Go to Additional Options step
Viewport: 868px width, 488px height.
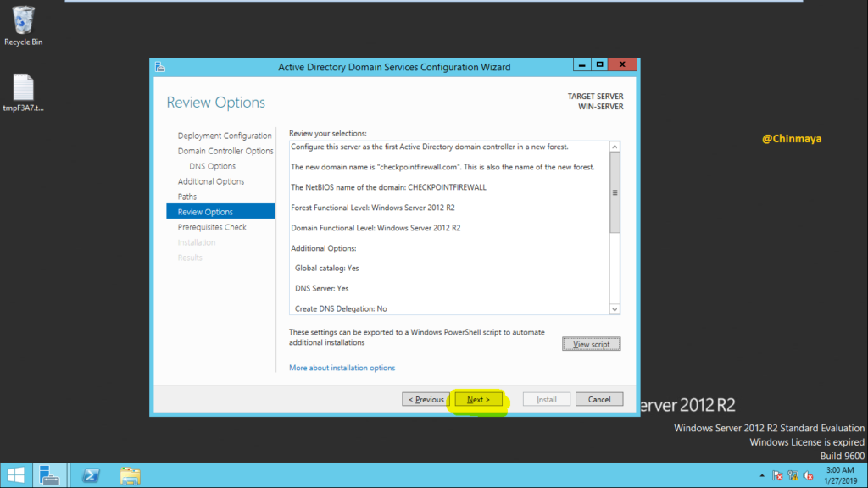click(211, 181)
